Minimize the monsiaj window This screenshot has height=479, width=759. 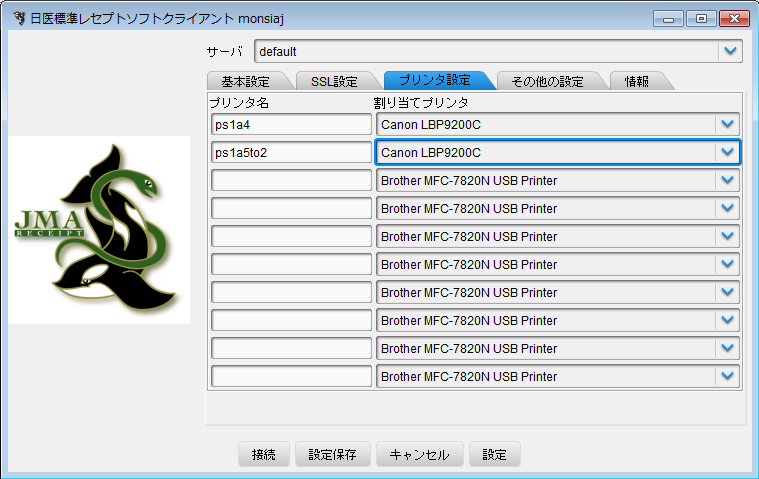(668, 19)
